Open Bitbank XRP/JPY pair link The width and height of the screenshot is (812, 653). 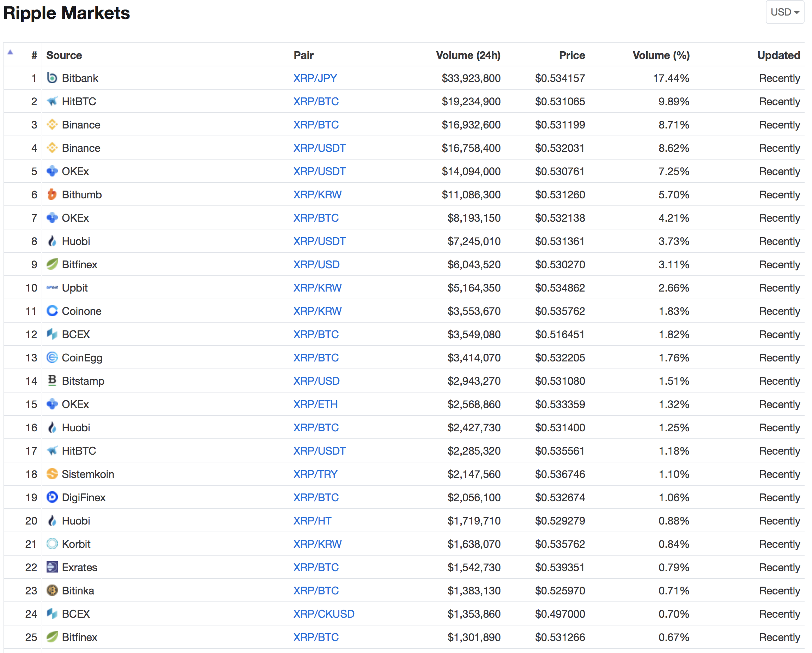point(315,78)
